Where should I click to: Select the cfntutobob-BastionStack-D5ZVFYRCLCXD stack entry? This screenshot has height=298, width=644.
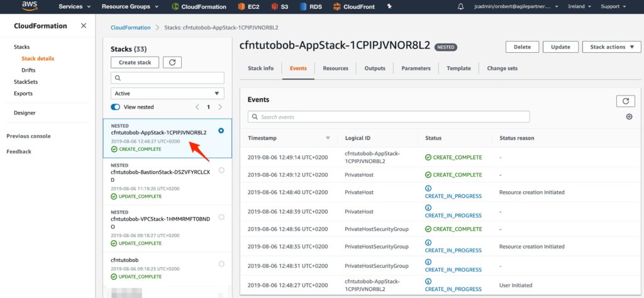point(167,182)
